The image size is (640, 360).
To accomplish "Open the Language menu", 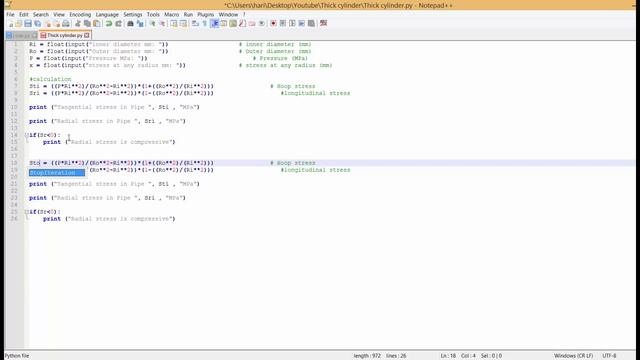I will coord(107,15).
